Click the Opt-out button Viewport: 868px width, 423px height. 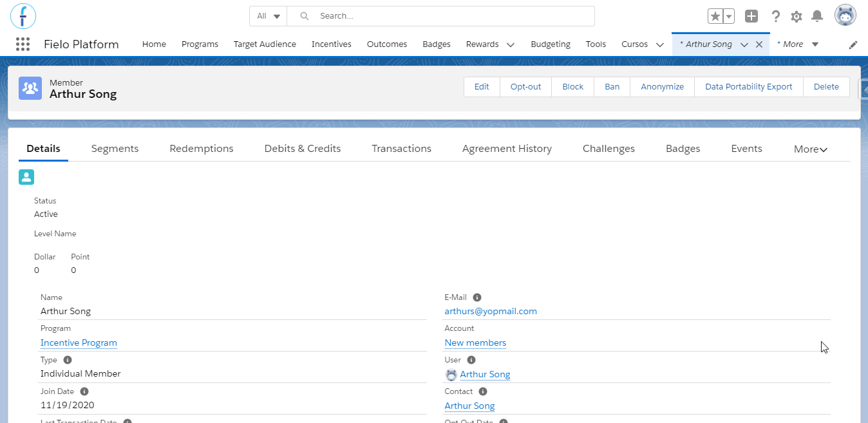tap(525, 87)
